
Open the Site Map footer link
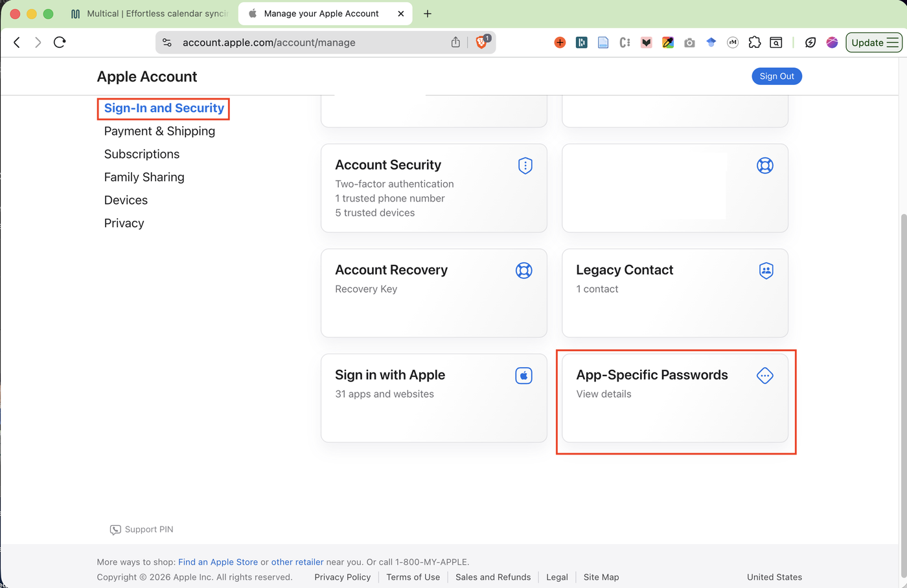pos(601,577)
